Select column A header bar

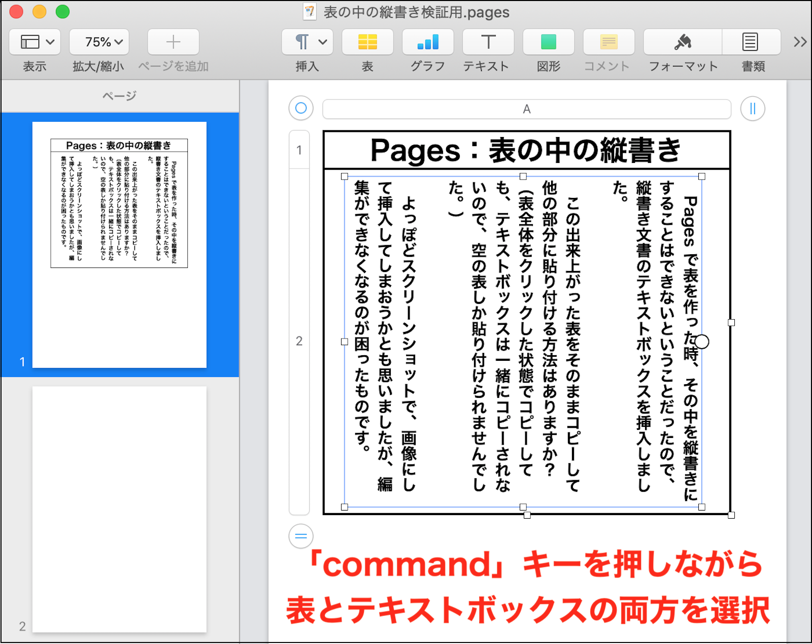pyautogui.click(x=526, y=109)
